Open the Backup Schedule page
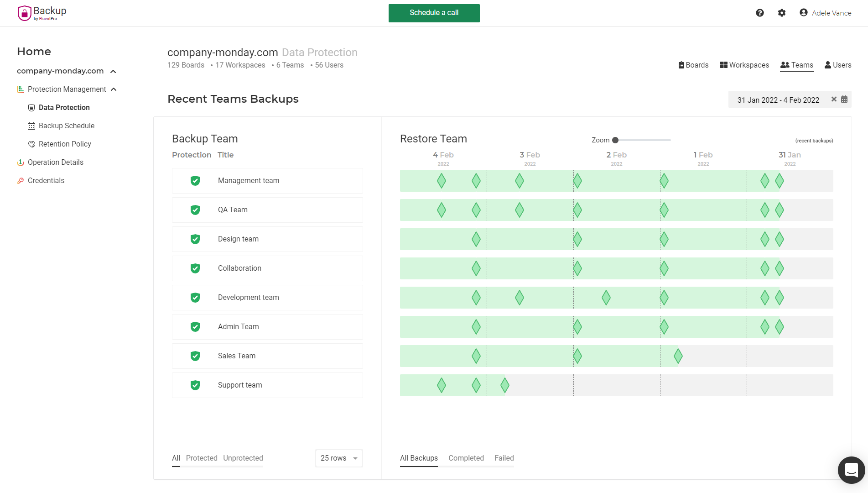Screen dimensions: 868x493 coord(67,126)
